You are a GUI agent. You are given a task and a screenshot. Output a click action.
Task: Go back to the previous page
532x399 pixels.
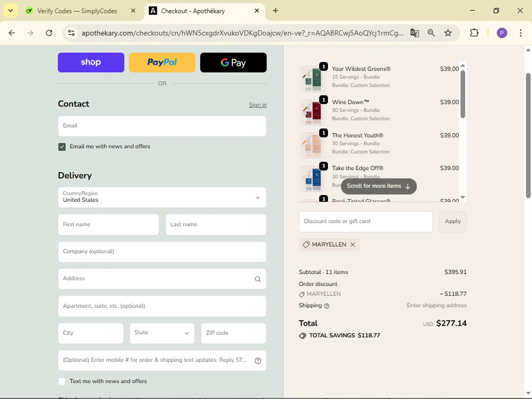tap(12, 33)
